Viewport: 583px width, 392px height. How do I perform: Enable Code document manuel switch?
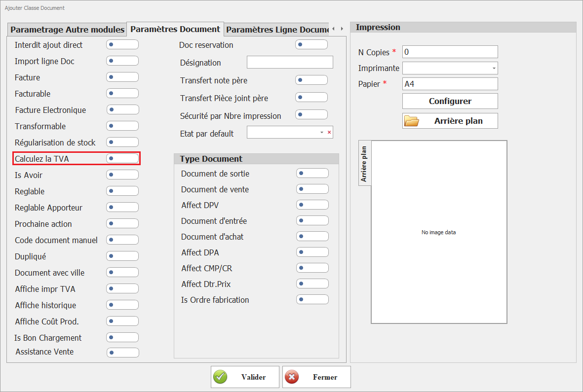(122, 240)
